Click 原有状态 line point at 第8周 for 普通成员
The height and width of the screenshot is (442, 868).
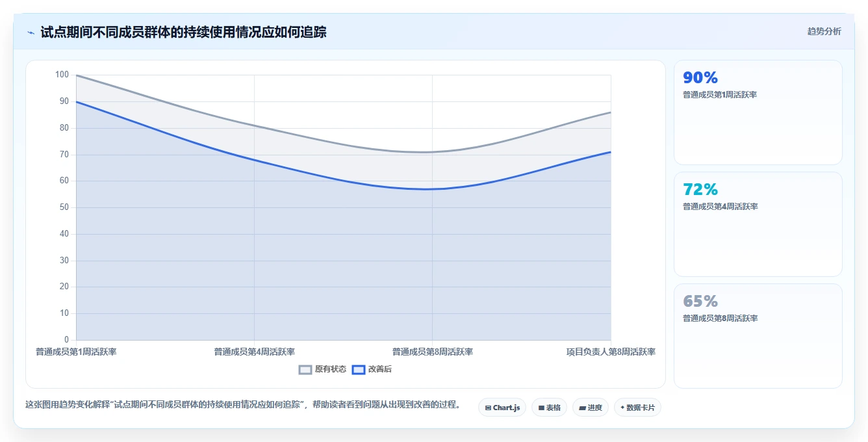click(x=432, y=152)
